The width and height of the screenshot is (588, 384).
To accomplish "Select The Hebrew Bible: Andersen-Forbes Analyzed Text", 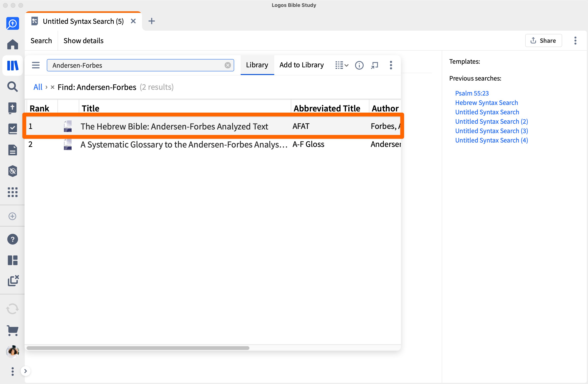I will point(174,126).
